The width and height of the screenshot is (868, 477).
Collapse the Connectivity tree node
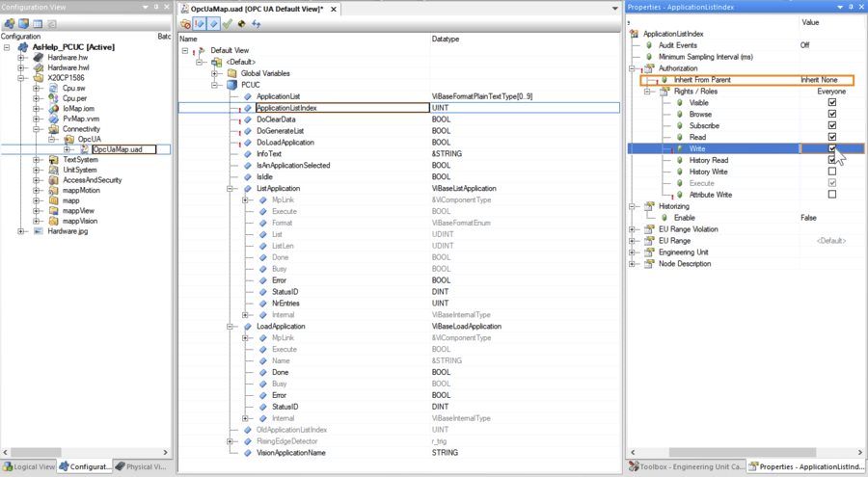pyautogui.click(x=37, y=129)
